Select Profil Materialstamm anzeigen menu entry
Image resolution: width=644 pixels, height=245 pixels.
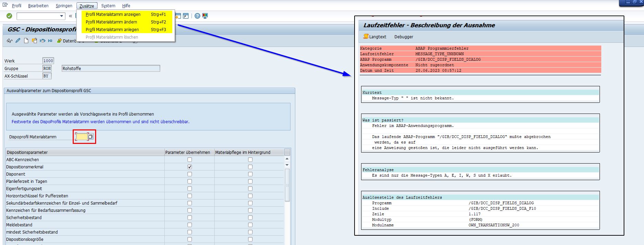113,14
